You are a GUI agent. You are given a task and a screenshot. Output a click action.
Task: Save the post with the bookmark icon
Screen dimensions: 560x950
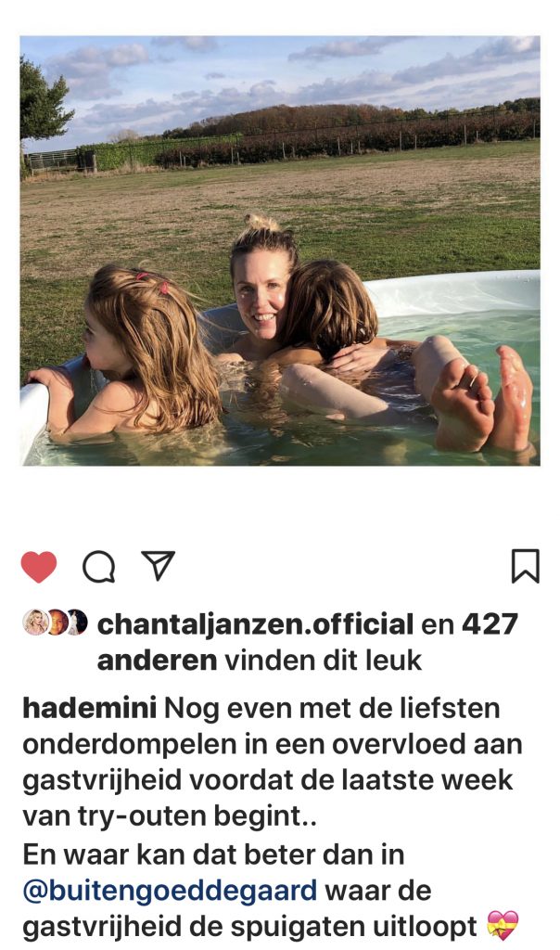[x=525, y=566]
